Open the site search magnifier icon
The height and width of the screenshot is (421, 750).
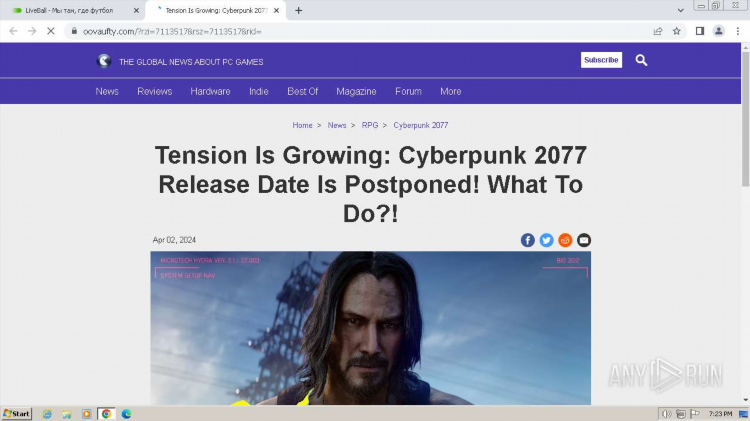coord(641,60)
